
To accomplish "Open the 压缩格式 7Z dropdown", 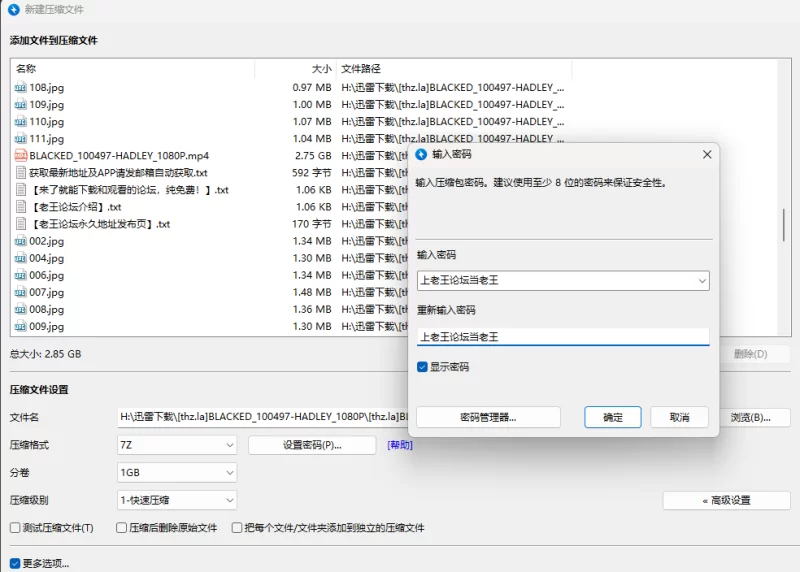I will (177, 444).
